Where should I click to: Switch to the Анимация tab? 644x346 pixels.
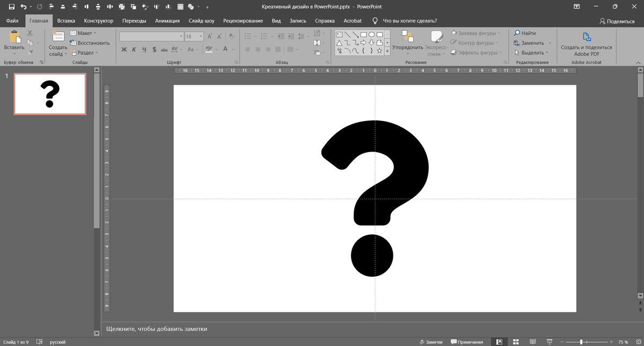tap(167, 20)
